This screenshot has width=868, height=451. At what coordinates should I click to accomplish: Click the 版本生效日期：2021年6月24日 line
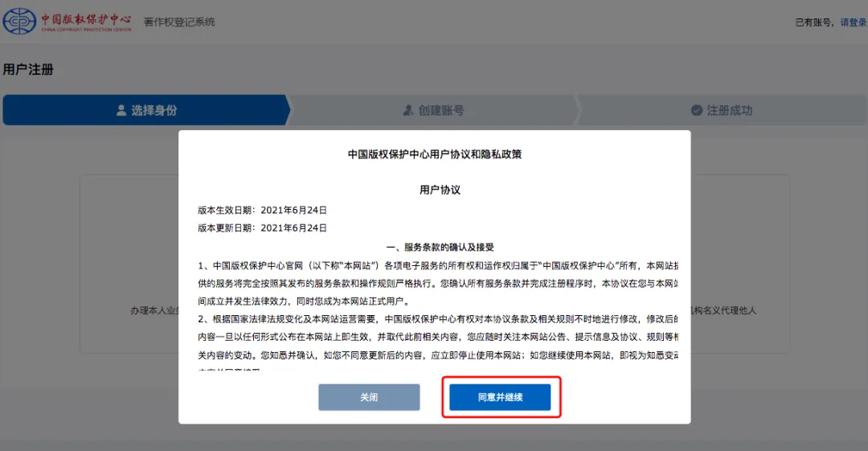[262, 210]
